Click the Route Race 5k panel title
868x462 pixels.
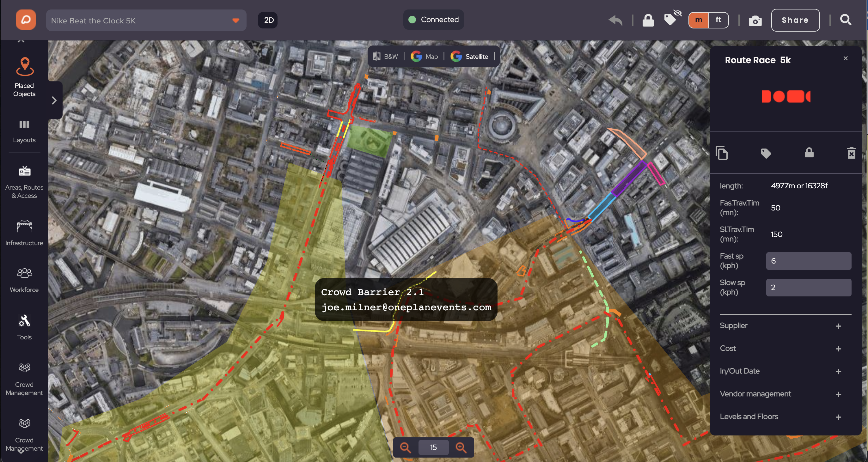point(757,60)
